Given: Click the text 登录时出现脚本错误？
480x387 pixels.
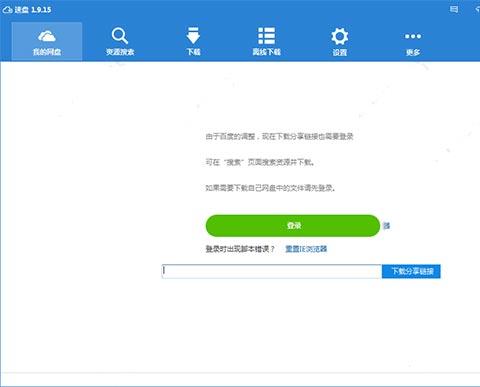Looking at the screenshot, I should tap(240, 249).
